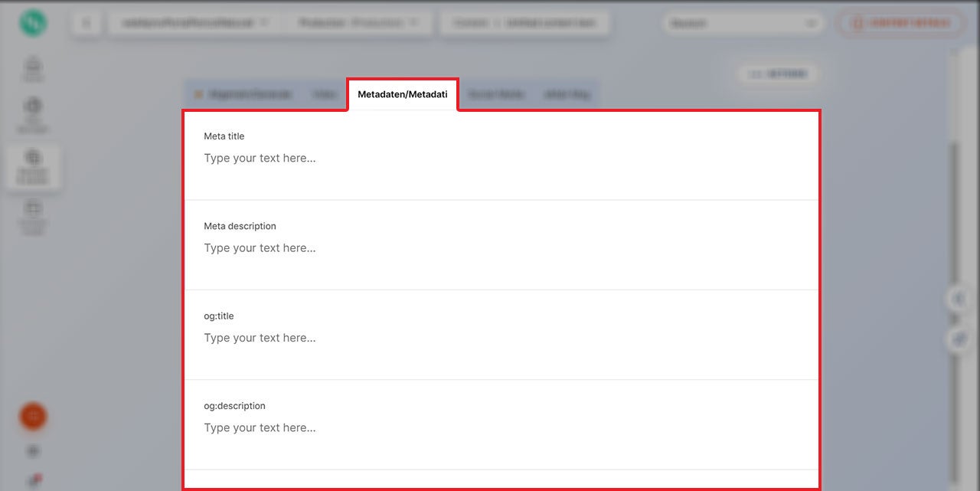Image resolution: width=980 pixels, height=491 pixels.
Task: Click the orange-outlined button in top right
Action: 900,23
